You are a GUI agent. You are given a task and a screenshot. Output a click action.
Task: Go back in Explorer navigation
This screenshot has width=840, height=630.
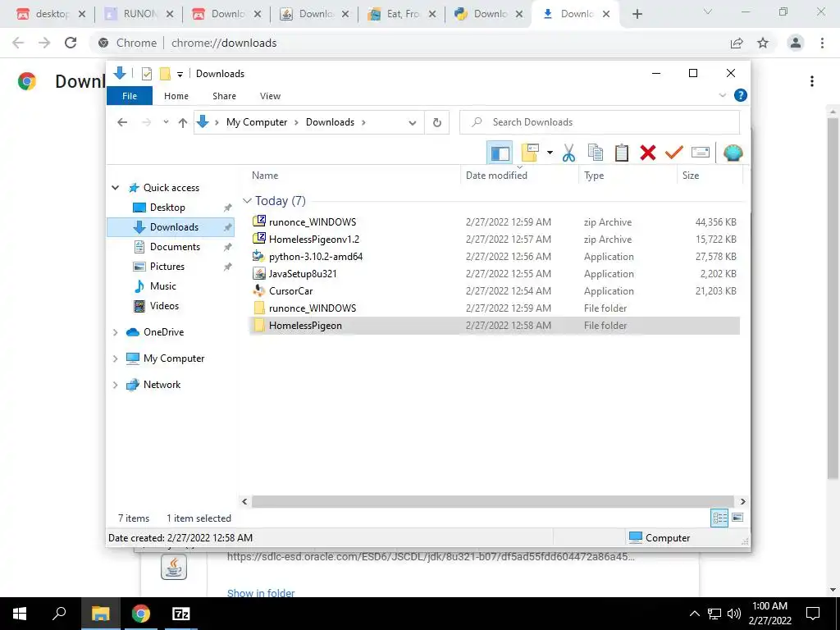coord(122,122)
